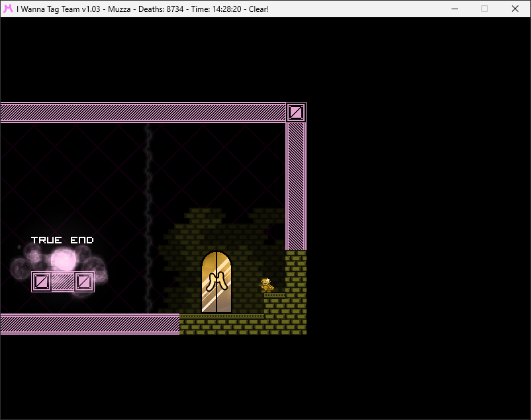The image size is (531, 420).
Task: Click the Clear! status in title bar
Action: coord(259,9)
